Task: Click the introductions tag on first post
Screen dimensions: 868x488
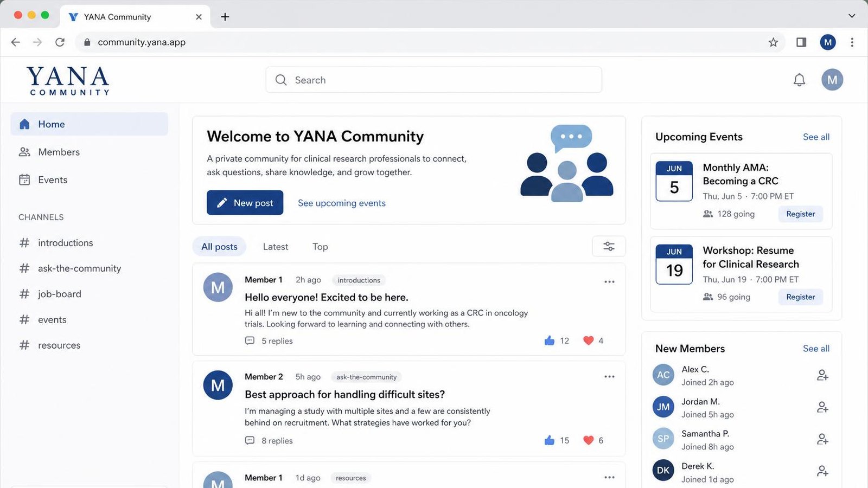Action: click(359, 280)
